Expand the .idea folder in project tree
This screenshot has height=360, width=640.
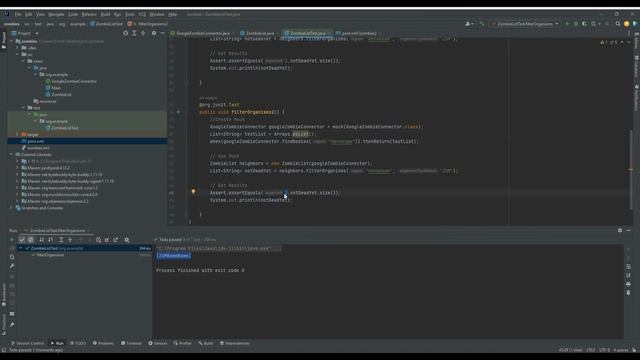click(18, 48)
